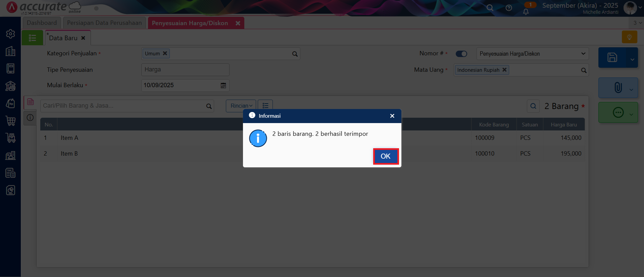644x277 pixels.
Task: Click OK in the Informasi dialog
Action: point(386,156)
